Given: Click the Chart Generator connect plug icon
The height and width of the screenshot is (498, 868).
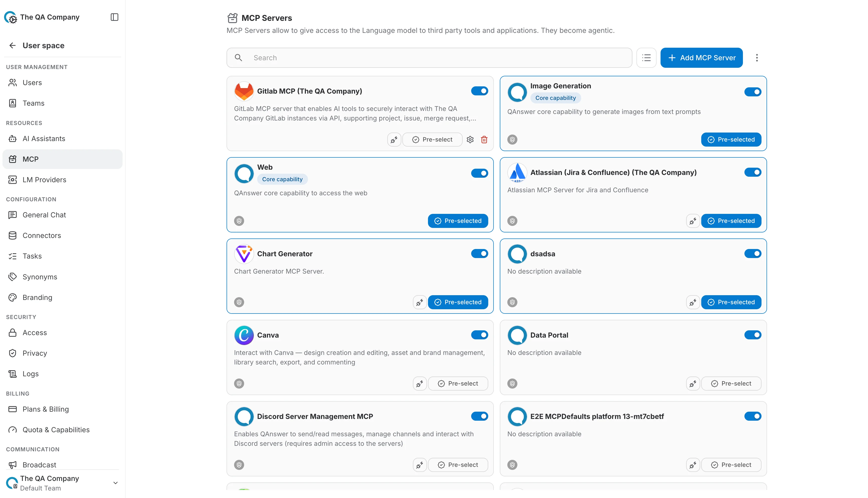Looking at the screenshot, I should [419, 302].
